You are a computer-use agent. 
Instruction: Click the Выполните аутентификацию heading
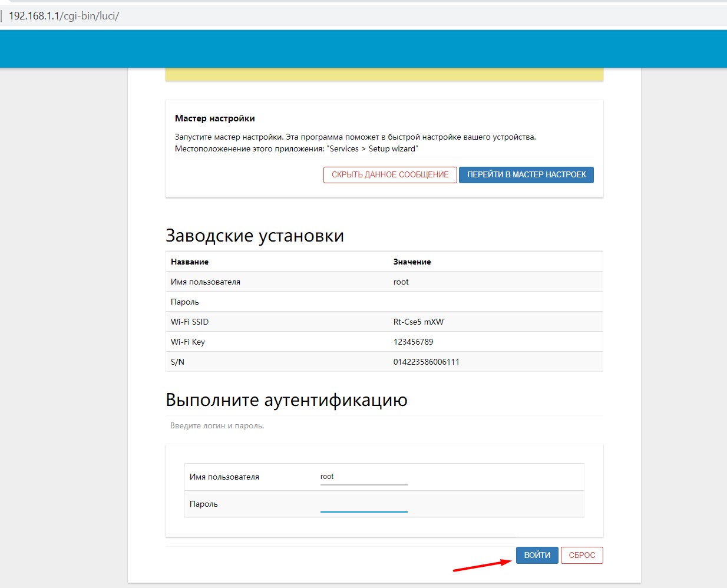click(286, 400)
